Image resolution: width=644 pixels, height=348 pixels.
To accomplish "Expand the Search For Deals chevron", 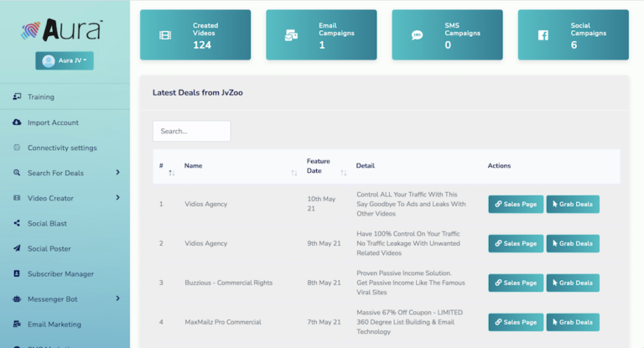I will pos(118,172).
